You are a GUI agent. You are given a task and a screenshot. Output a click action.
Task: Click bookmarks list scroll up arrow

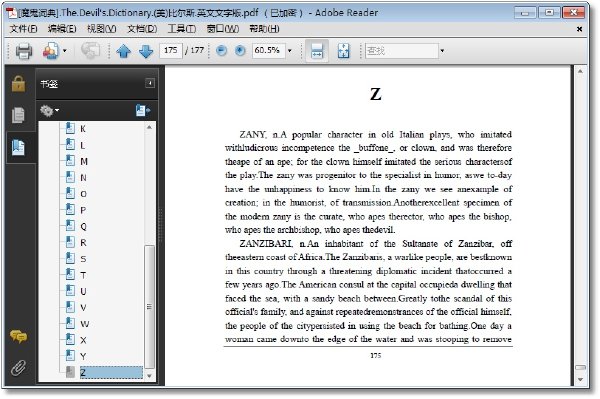point(149,127)
